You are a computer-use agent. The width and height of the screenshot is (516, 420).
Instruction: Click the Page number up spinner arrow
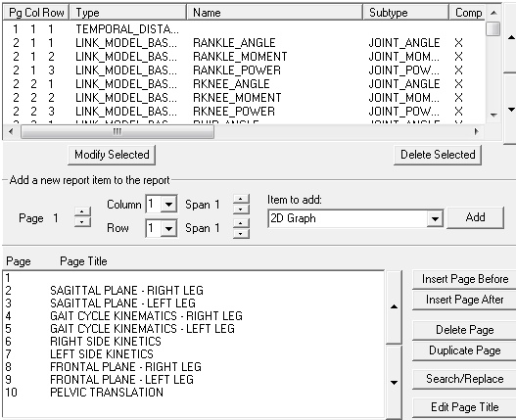coord(82,211)
